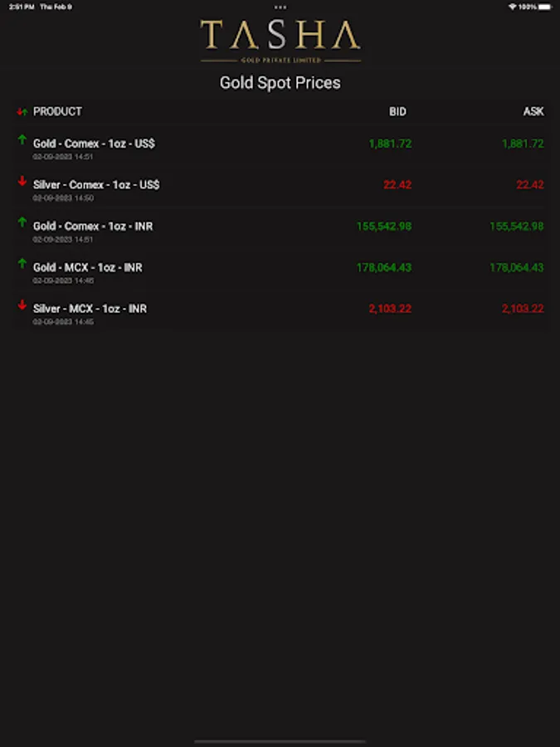Tap the Tasha Gold logo
This screenshot has width=560, height=747.
coord(280,41)
